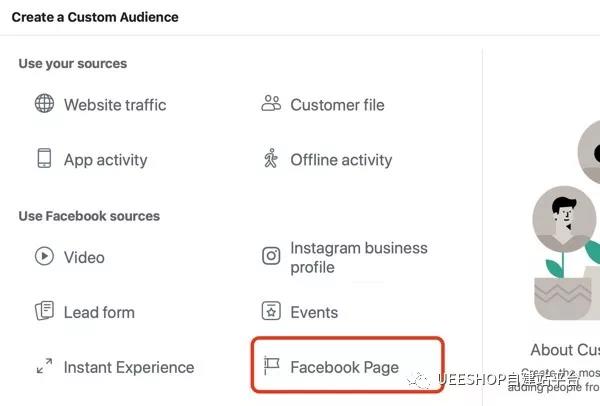Click the Offline activity walking person icon
This screenshot has width=600, height=406.
pos(271,159)
